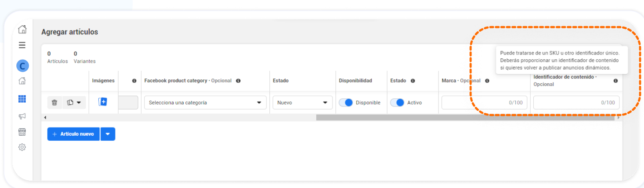Click the horizontal scrollbar left arrow
The height and width of the screenshot is (188, 644).
click(45, 117)
